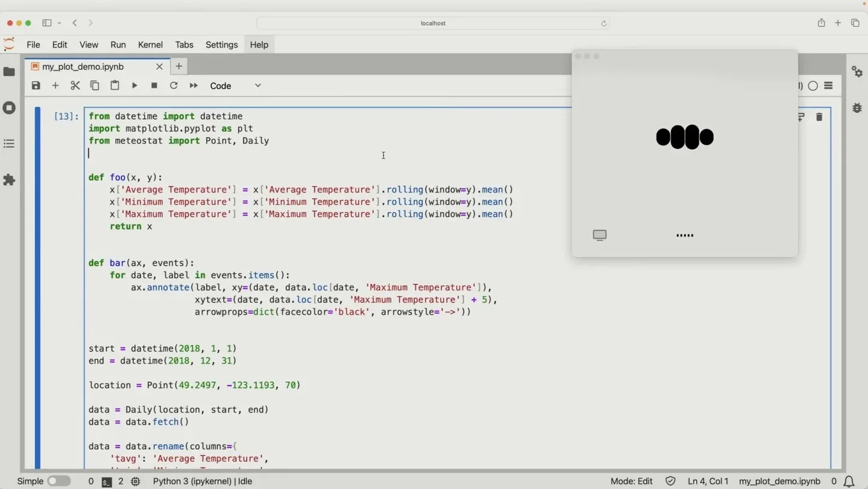Run the selected cell with the play button
Screen dimensions: 868x489
pyautogui.click(x=134, y=86)
